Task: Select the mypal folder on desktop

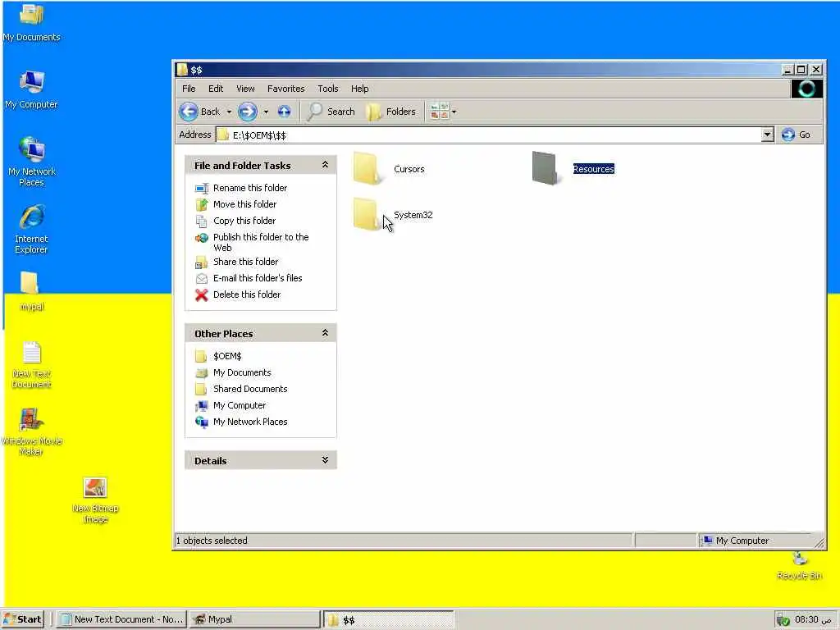Action: (30, 283)
